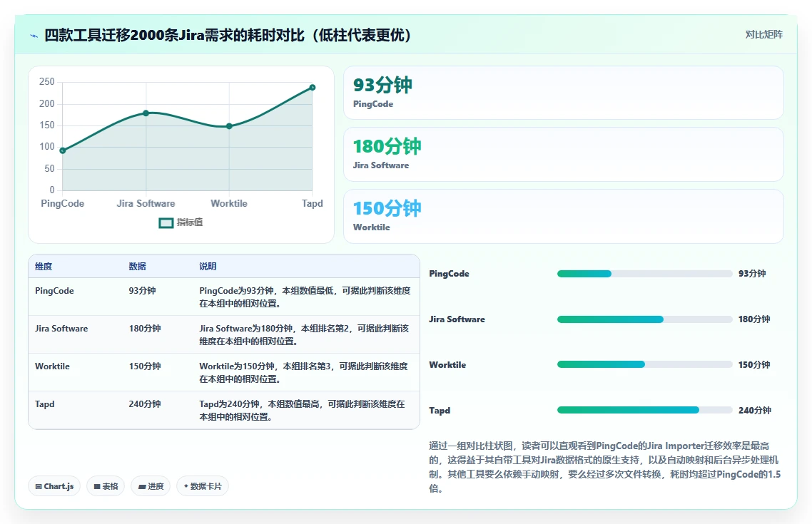The image size is (812, 524).
Task: Click the 维度 column header
Action: click(x=44, y=267)
